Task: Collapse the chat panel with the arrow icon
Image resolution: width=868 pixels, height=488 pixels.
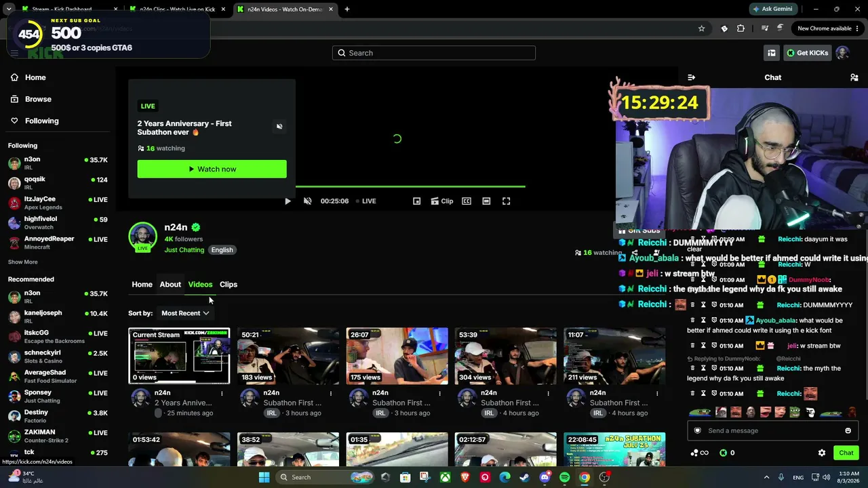Action: coord(691,77)
